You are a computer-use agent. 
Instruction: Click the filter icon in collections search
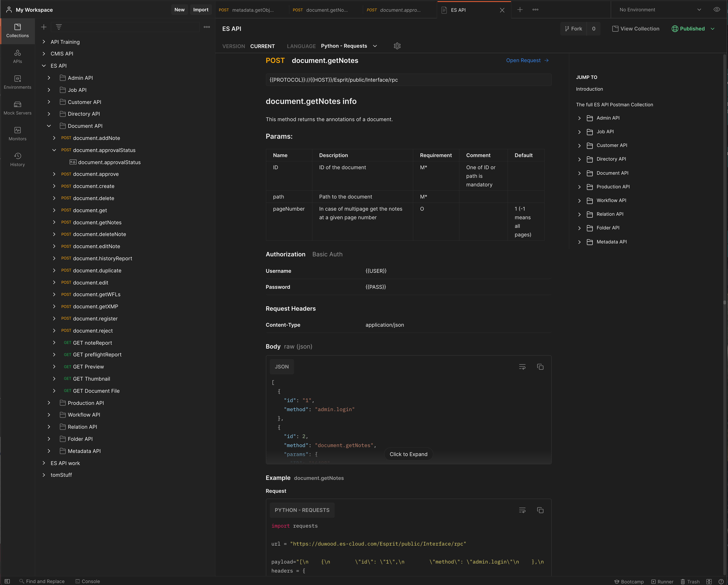[59, 27]
